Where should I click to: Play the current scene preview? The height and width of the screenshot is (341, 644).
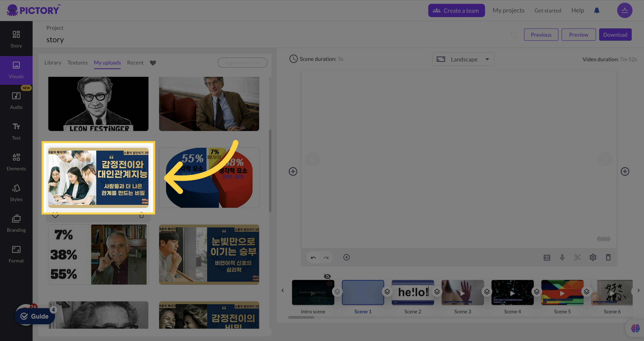click(x=346, y=257)
